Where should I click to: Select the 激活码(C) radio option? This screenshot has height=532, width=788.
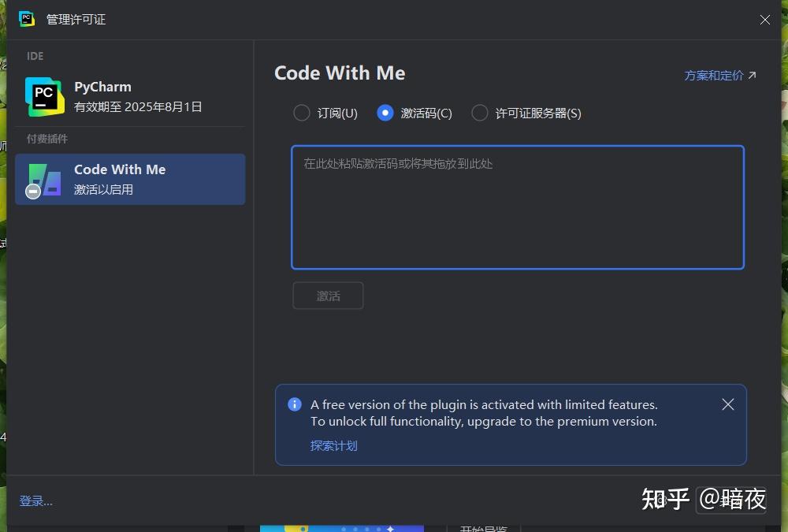coord(385,113)
